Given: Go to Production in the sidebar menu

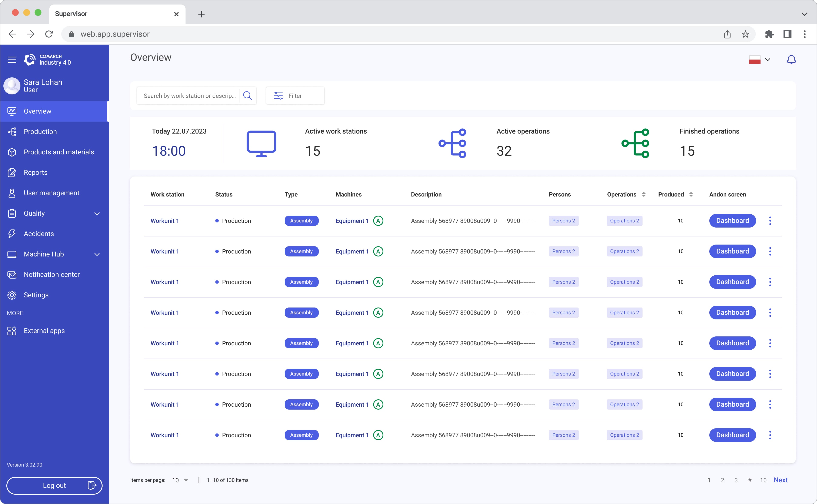Looking at the screenshot, I should coord(40,131).
